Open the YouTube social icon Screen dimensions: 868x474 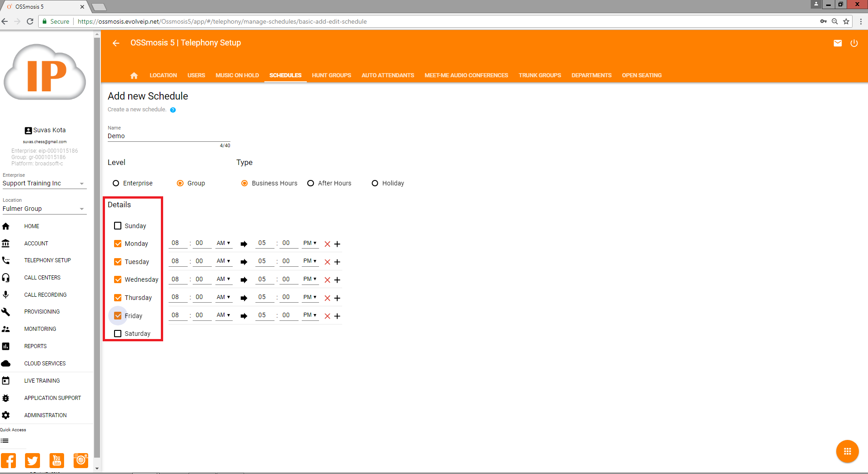point(57,460)
